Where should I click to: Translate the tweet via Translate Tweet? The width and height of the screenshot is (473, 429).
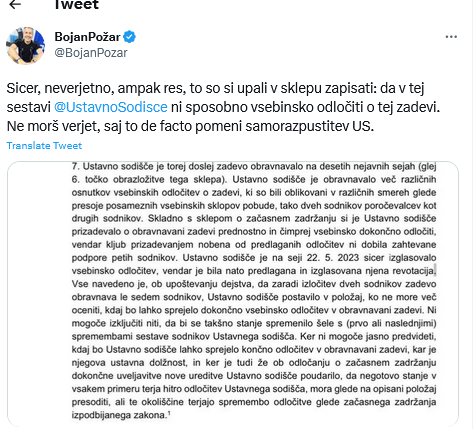(x=44, y=146)
